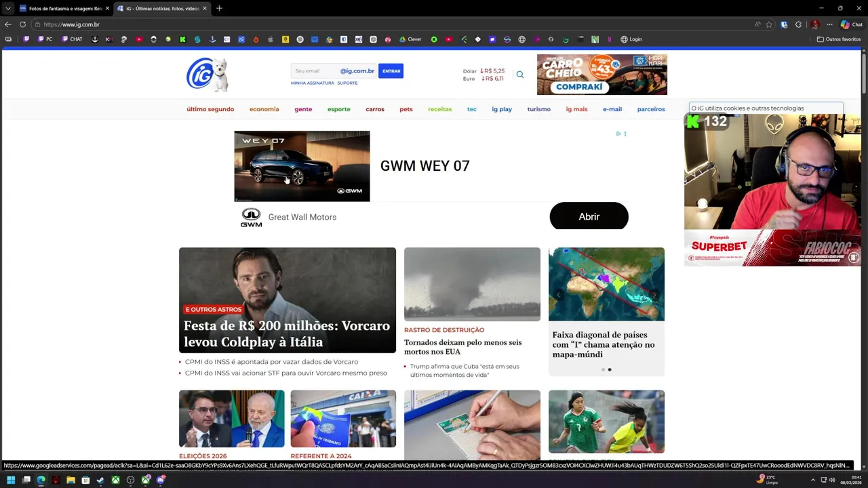The width and height of the screenshot is (868, 488).
Task: Open the gente menu
Action: click(x=303, y=109)
